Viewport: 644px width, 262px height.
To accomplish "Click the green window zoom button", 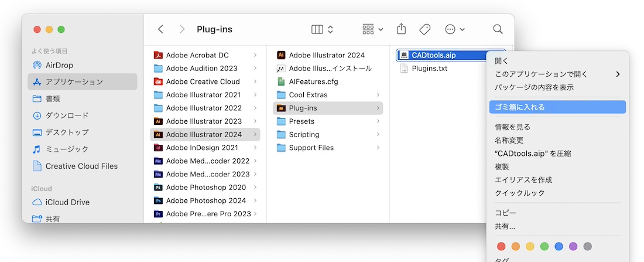I will (x=61, y=29).
